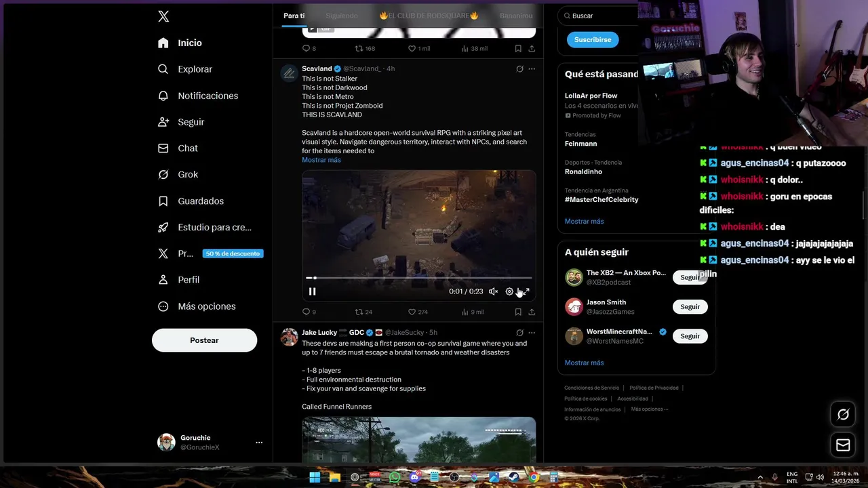Open Guardados bookmarks in the sidebar

pyautogui.click(x=191, y=201)
